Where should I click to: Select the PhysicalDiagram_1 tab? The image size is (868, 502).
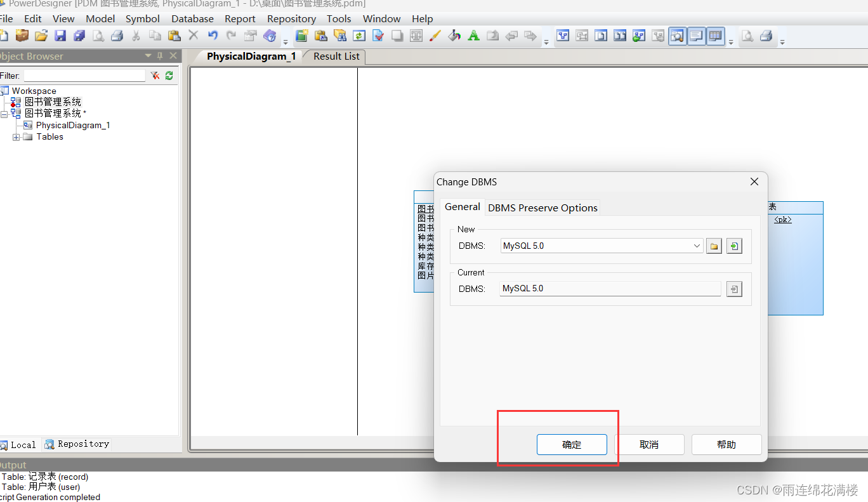(x=251, y=56)
